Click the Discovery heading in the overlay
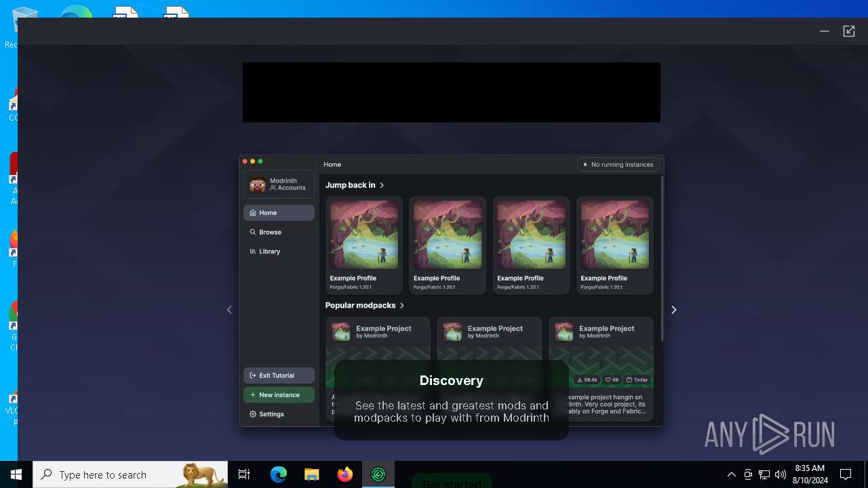Viewport: 868px width, 488px height. [x=452, y=381]
